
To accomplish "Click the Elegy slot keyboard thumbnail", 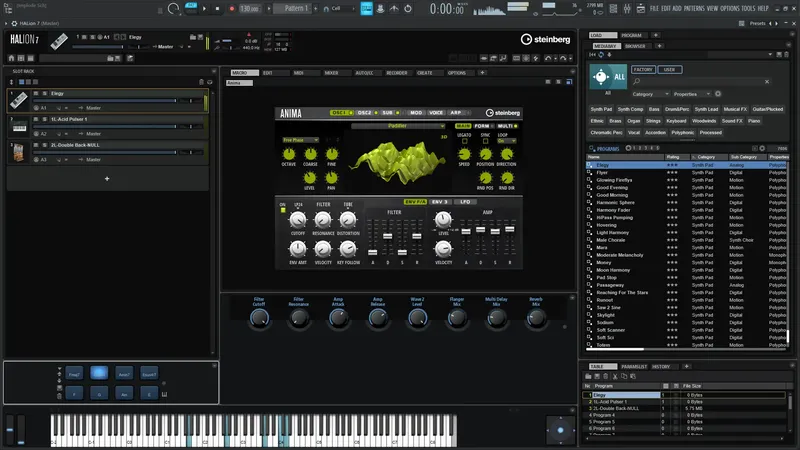I will [x=19, y=100].
